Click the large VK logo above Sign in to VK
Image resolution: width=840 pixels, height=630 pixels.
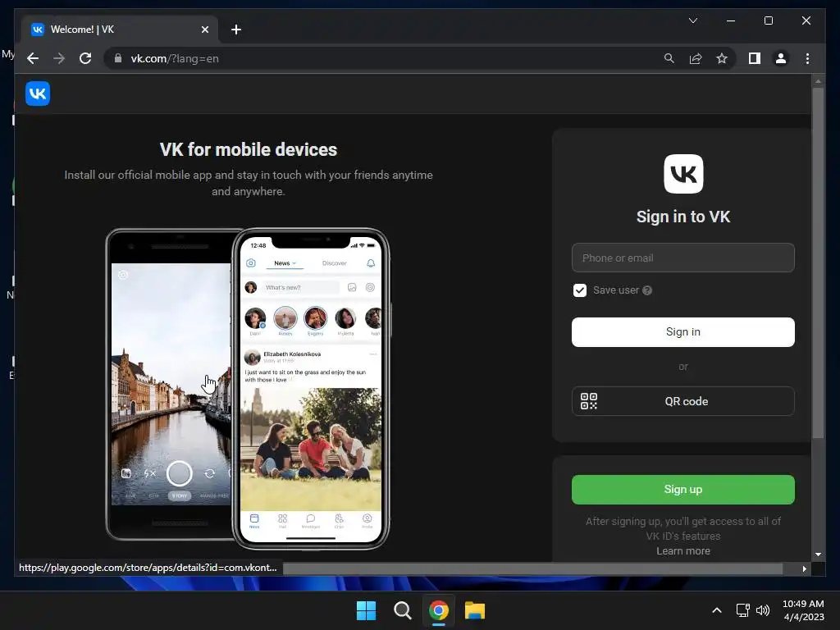point(683,174)
